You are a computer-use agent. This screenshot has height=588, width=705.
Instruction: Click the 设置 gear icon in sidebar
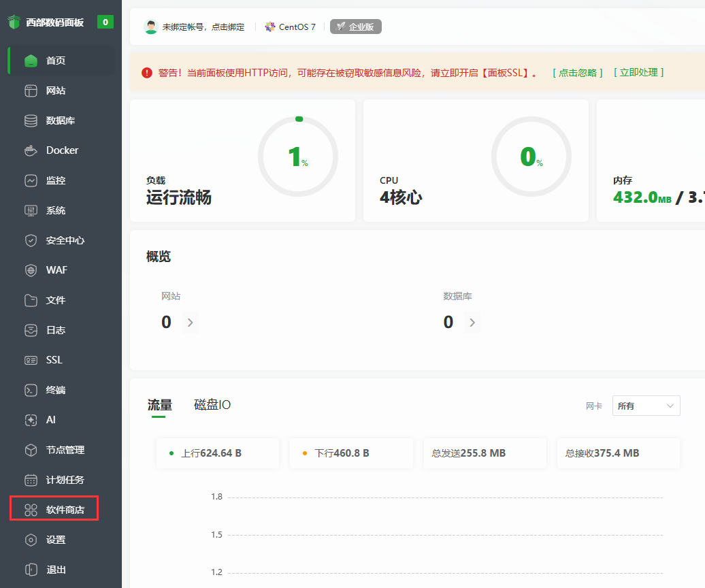[x=31, y=540]
